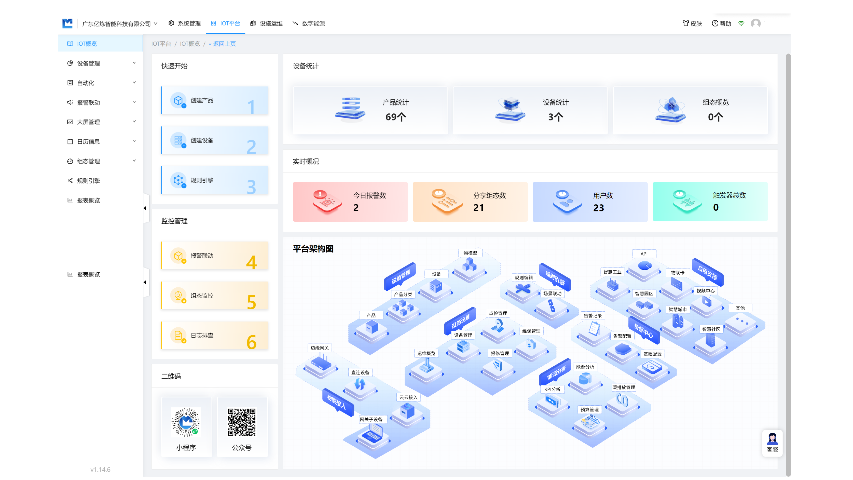Open the orange monitoring card numbered 4
Screen dimensions: 853x480
coord(214,256)
